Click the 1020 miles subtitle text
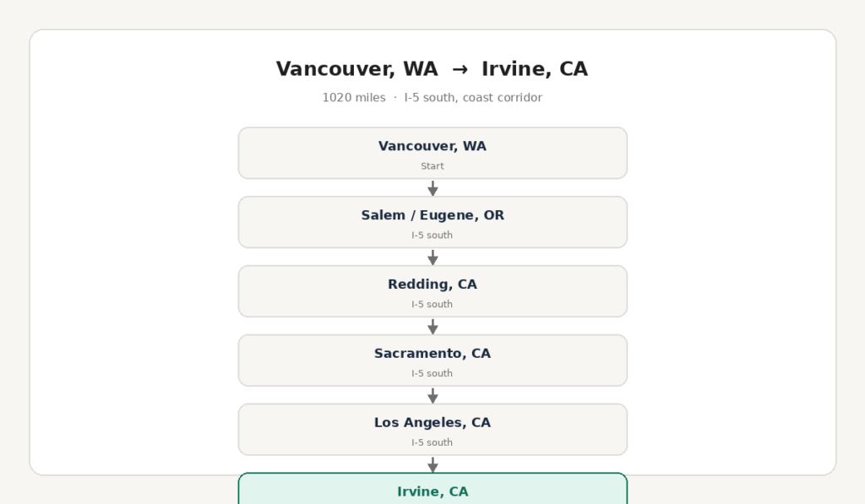The height and width of the screenshot is (504, 865). [x=354, y=98]
